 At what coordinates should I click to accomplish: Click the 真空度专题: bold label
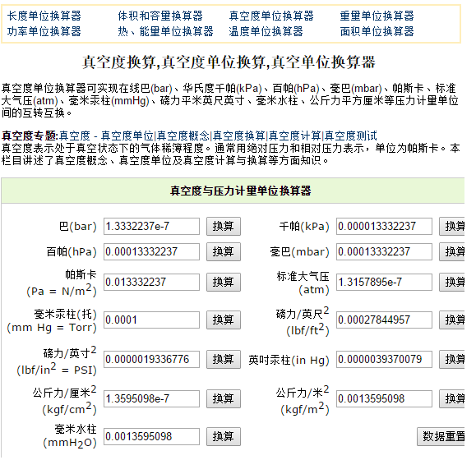click(30, 136)
